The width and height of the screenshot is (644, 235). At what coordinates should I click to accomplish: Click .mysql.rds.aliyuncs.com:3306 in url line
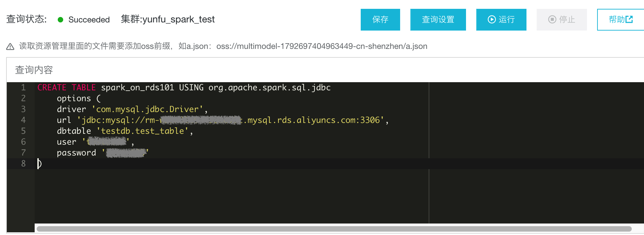[x=311, y=120]
